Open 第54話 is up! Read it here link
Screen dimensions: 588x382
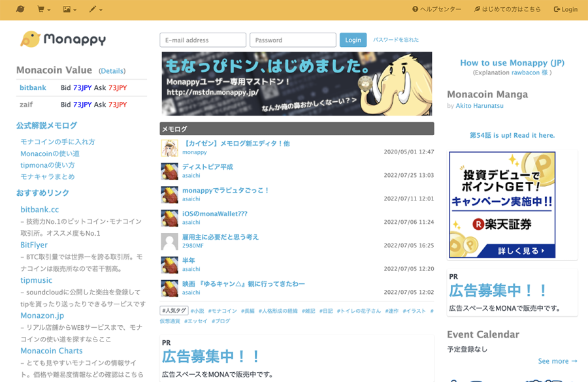coord(512,135)
